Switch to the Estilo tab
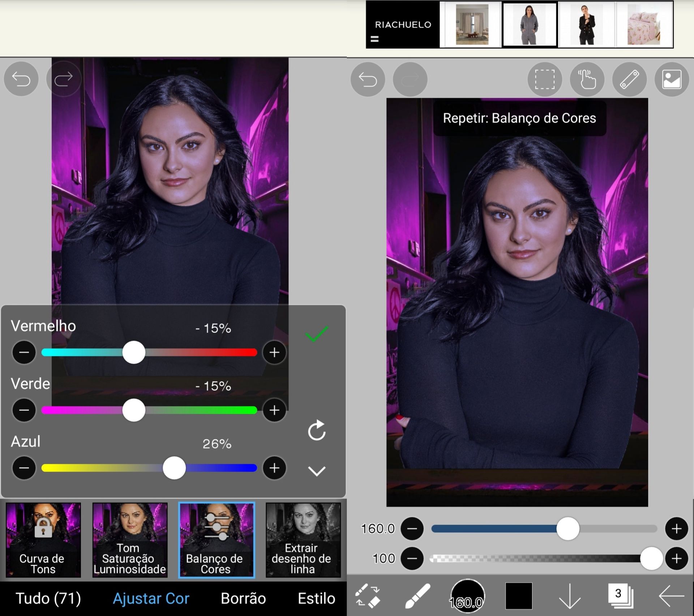The width and height of the screenshot is (694, 616). 317,598
